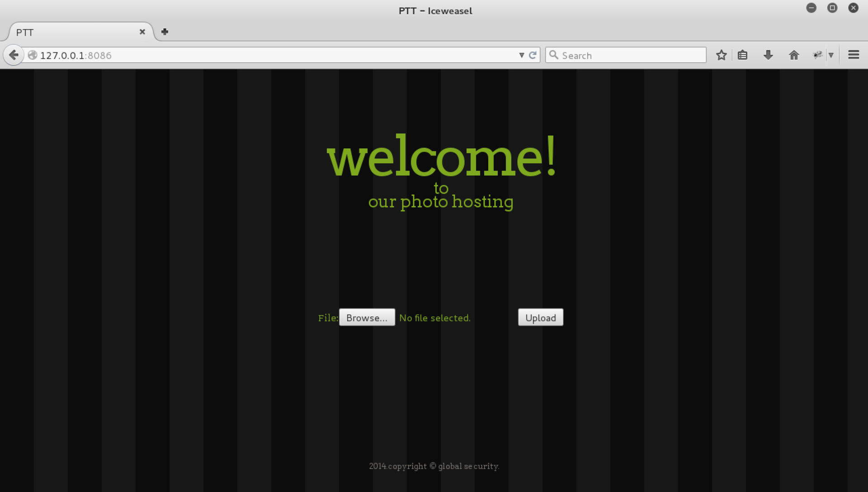Image resolution: width=868 pixels, height=492 pixels.
Task: Click the Browse button to select file
Action: point(367,317)
